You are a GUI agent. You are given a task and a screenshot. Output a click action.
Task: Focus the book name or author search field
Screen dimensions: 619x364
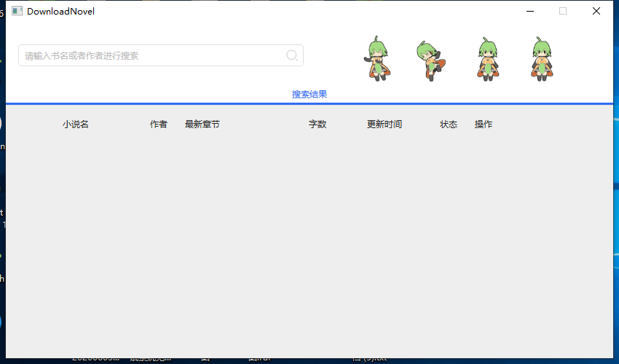pyautogui.click(x=161, y=55)
